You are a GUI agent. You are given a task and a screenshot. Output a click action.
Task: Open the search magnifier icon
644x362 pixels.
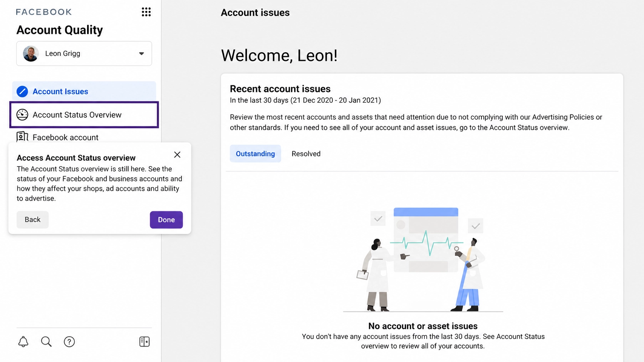[46, 342]
